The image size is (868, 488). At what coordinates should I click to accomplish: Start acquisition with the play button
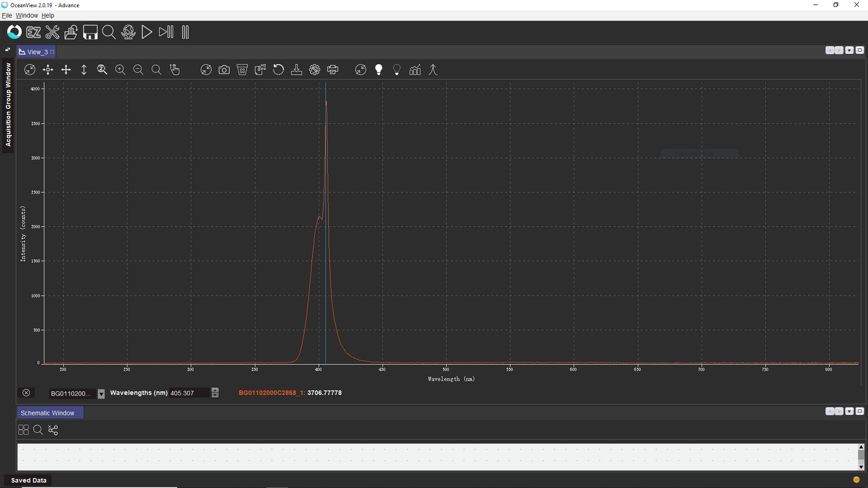click(147, 32)
